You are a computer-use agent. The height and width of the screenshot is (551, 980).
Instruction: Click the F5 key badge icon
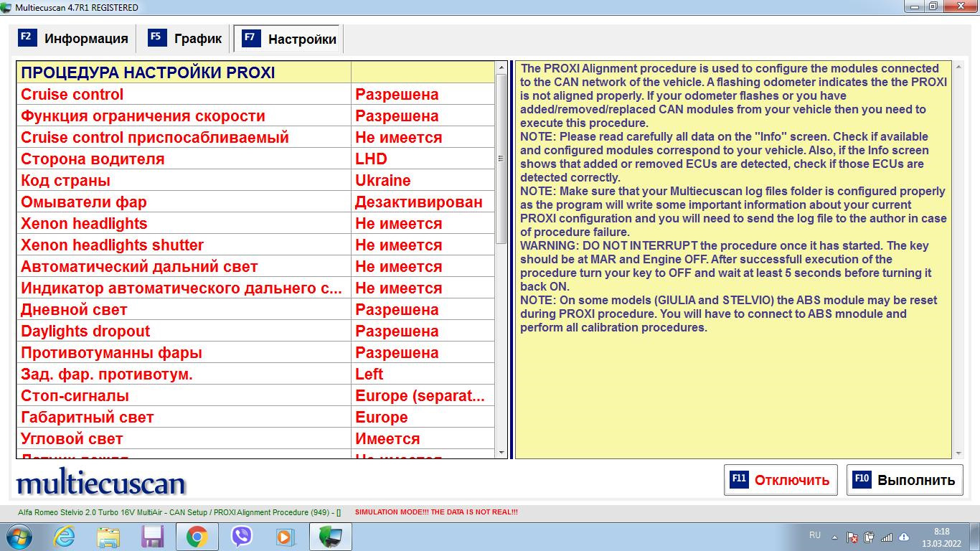click(157, 37)
